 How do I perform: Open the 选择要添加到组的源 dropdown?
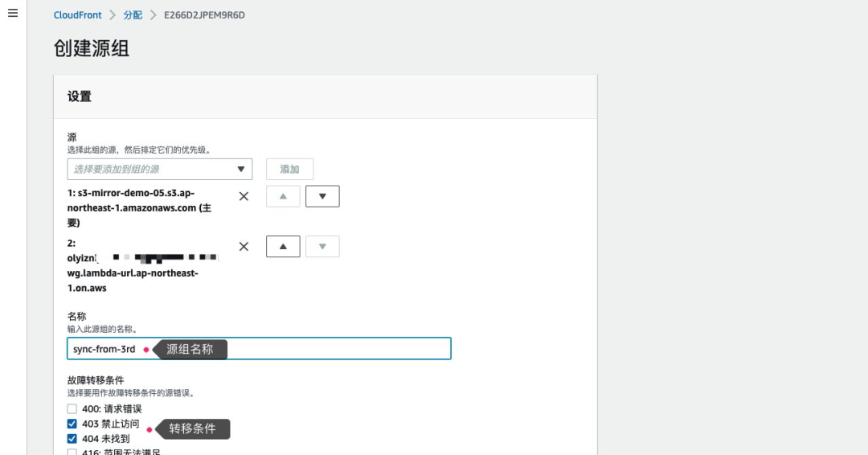(153, 169)
